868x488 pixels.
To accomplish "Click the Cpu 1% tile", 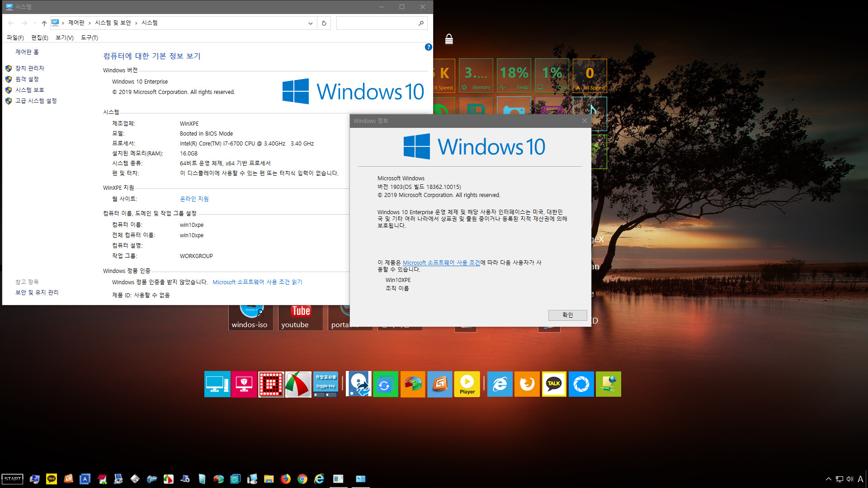I will (552, 75).
